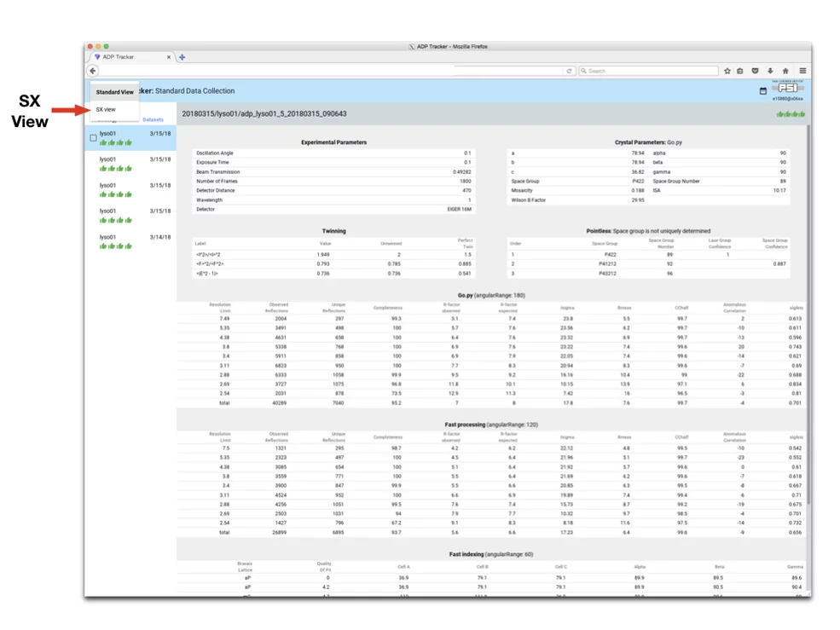840x630 pixels.
Task: Open the lyso01 dataset dated 3/14/18
Action: [131, 241]
